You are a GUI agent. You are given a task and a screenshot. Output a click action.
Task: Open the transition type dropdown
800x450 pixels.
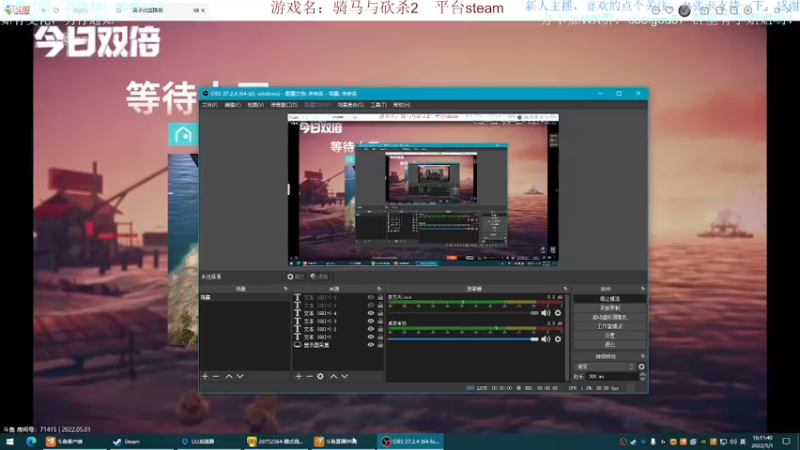605,367
